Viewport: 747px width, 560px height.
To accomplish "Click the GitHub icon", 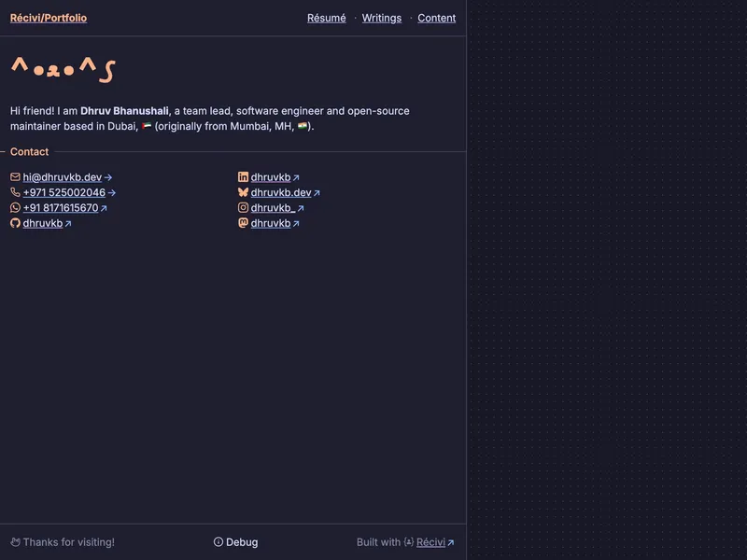I will click(x=15, y=224).
